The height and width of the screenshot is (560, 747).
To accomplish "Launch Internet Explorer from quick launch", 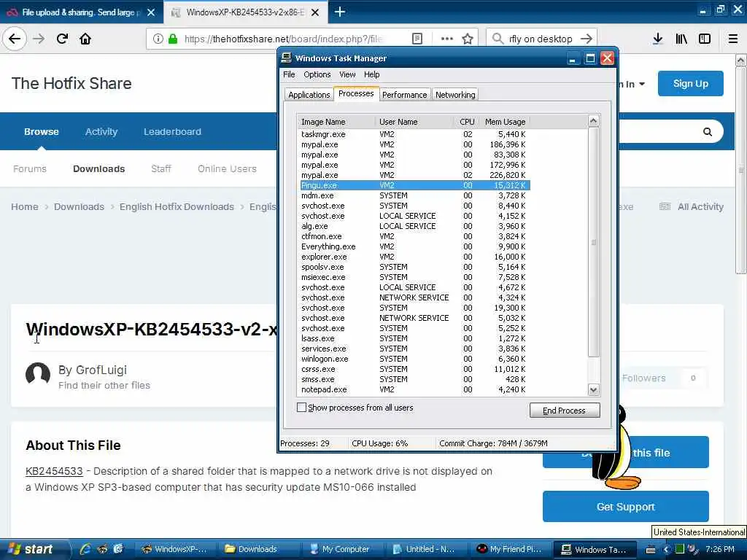I will (x=85, y=549).
